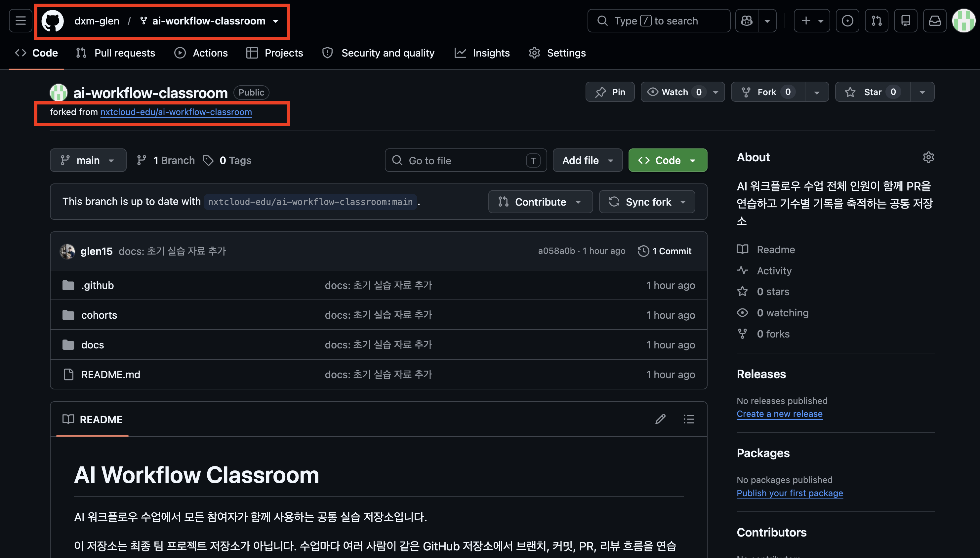The width and height of the screenshot is (980, 558).
Task: Fork the repository with the Fork button
Action: [768, 92]
